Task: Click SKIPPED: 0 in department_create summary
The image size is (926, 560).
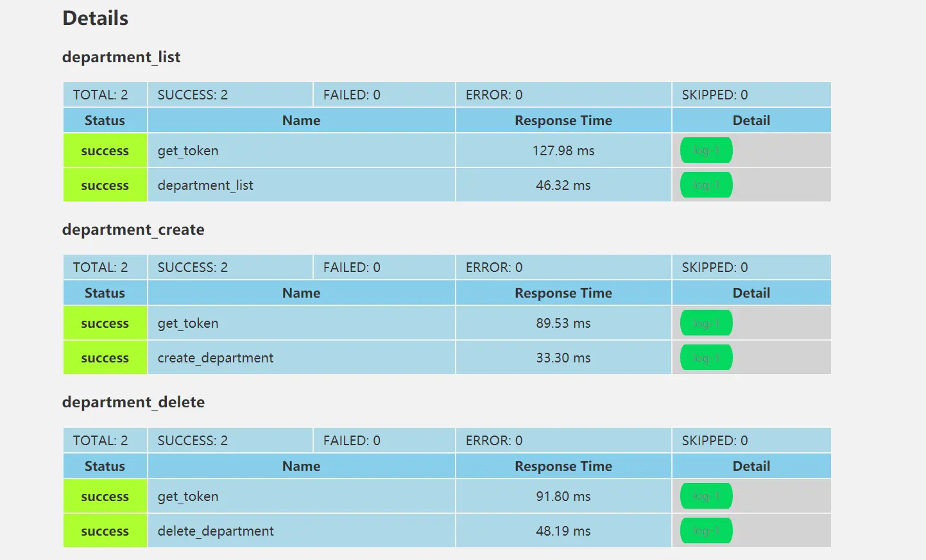Action: (x=751, y=267)
